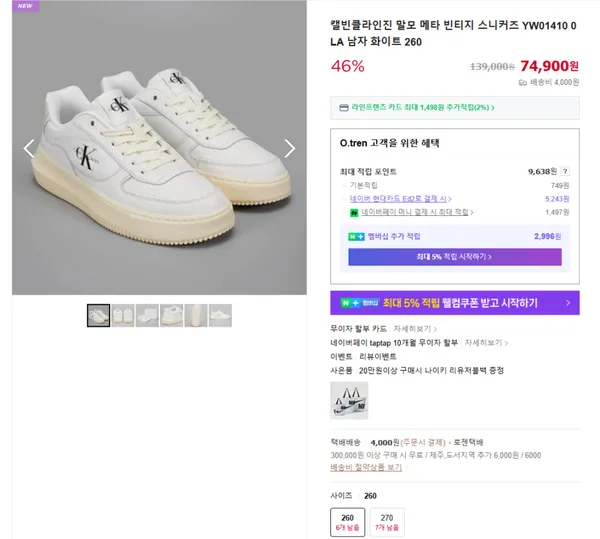
Task: Click the delivery truck shipping fee icon
Action: click(523, 83)
